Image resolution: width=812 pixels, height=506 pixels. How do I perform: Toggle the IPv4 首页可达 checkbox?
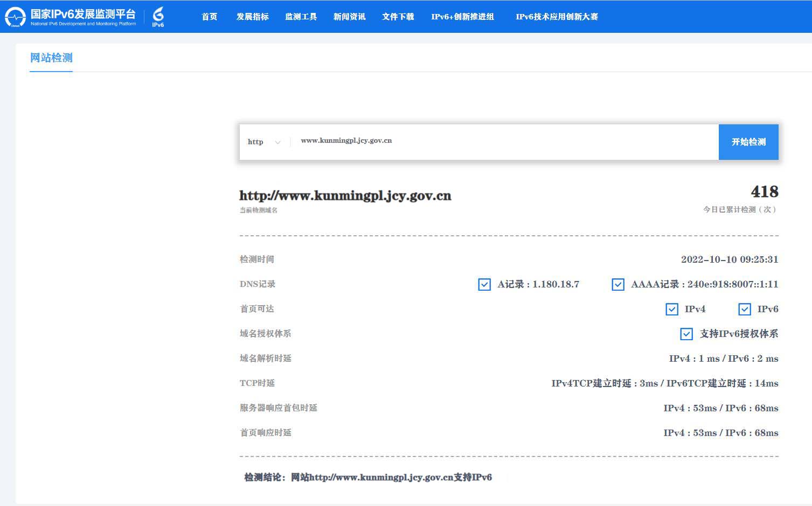671,309
